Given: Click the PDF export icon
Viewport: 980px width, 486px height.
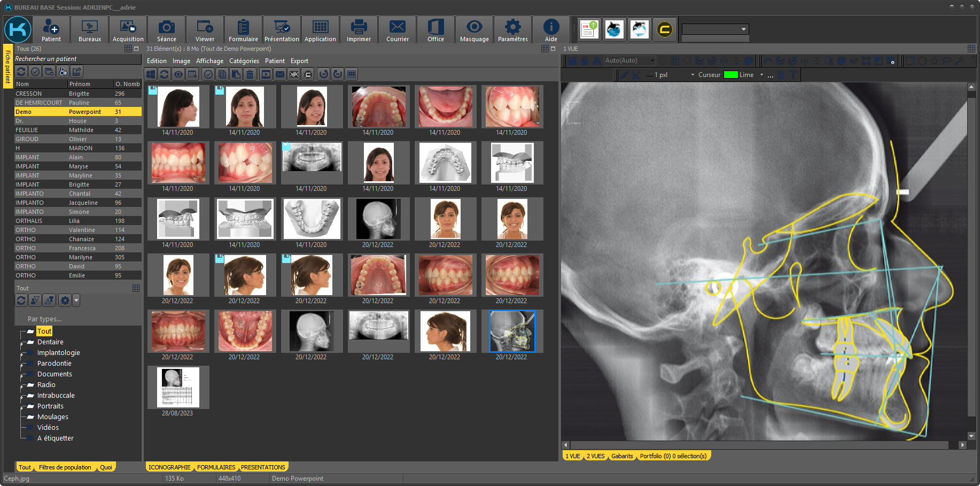Looking at the screenshot, I should pos(589,29).
